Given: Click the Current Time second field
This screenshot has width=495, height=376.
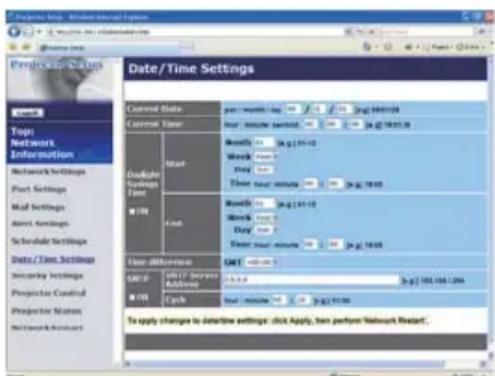Looking at the screenshot, I should click(355, 124).
